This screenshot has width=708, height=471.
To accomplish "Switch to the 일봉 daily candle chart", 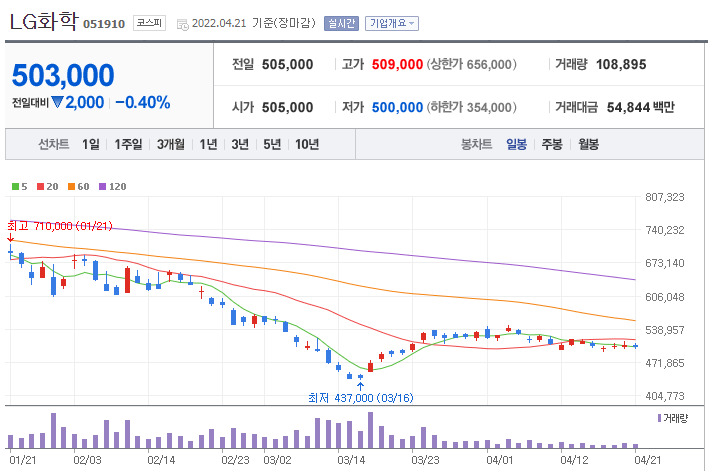I will (517, 145).
